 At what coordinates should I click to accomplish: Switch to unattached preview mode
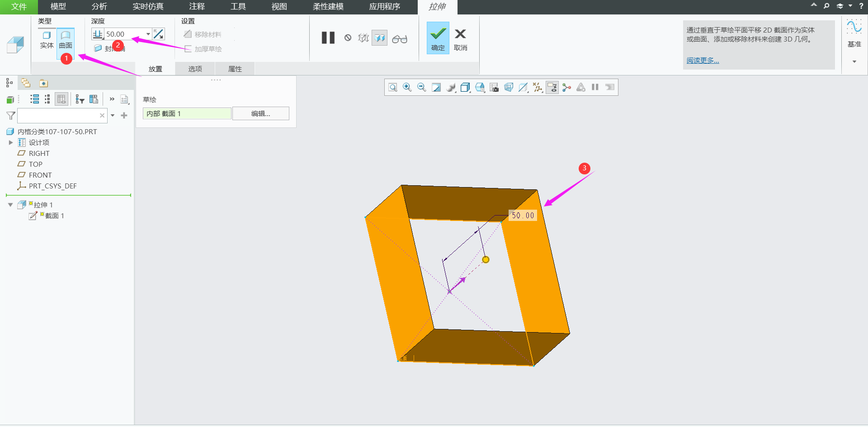pos(363,38)
